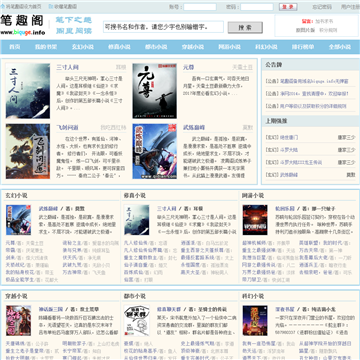Open 武破九荒 in the 玄幻小说 list
Screen dimensions: 360x360
coord(72,265)
